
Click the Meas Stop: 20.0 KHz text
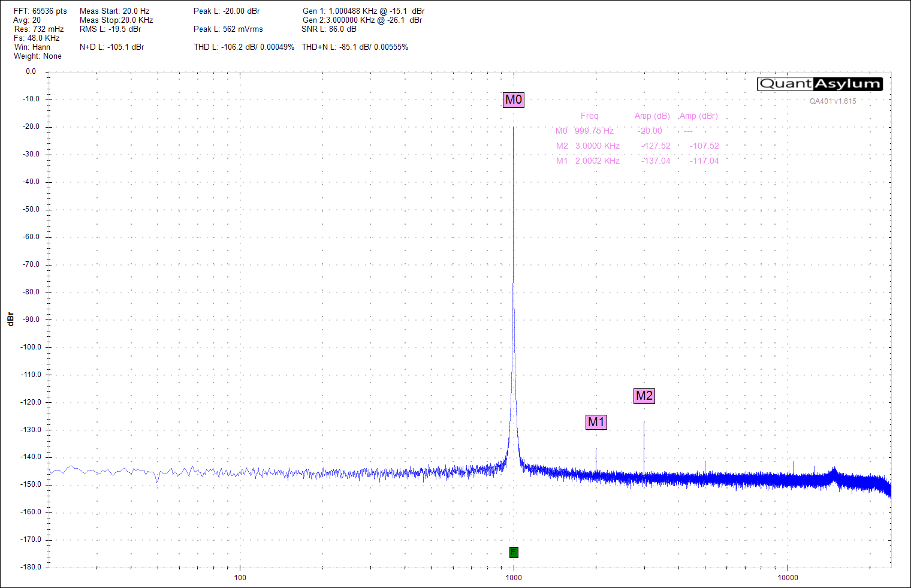pos(116,20)
